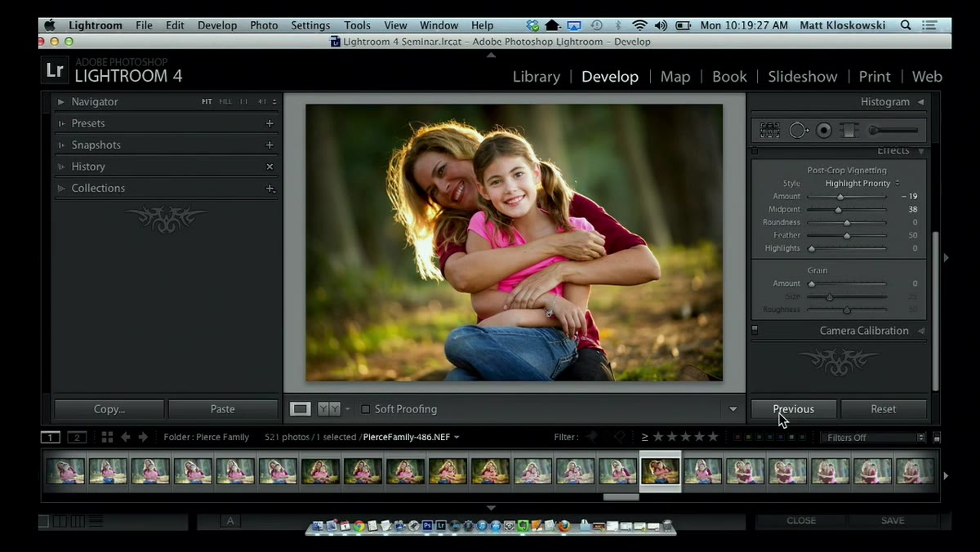Open Before/After comparison view

(x=329, y=409)
